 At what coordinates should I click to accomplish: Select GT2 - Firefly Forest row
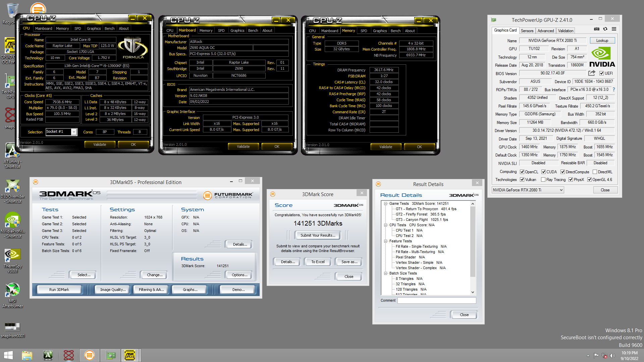tap(421, 214)
